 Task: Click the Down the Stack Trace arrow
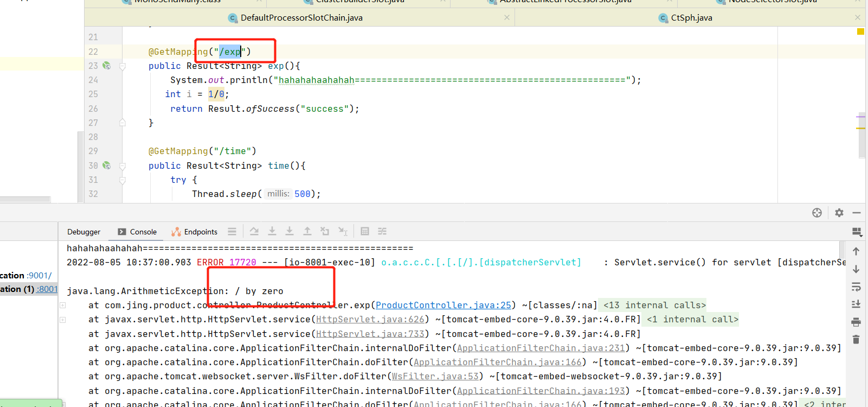tap(856, 269)
